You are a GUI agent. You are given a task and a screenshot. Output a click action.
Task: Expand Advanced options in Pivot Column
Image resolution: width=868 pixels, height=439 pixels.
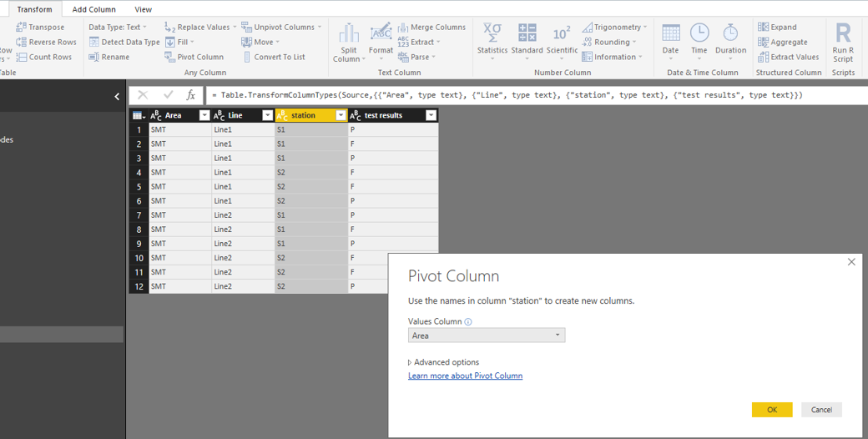[443, 362]
